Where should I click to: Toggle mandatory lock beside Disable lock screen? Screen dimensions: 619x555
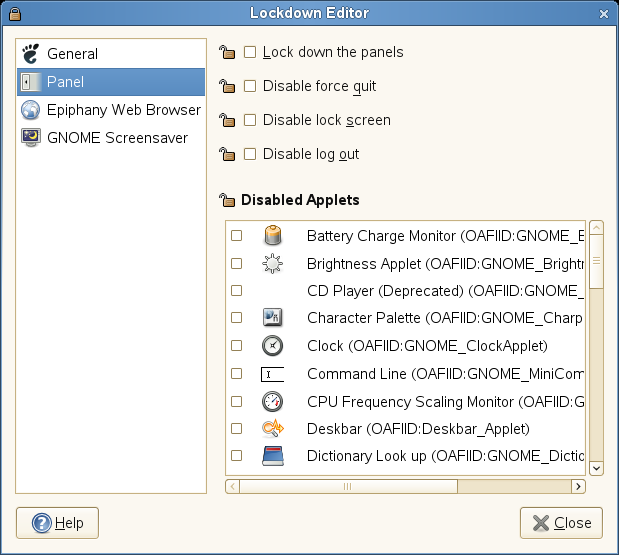click(x=227, y=120)
